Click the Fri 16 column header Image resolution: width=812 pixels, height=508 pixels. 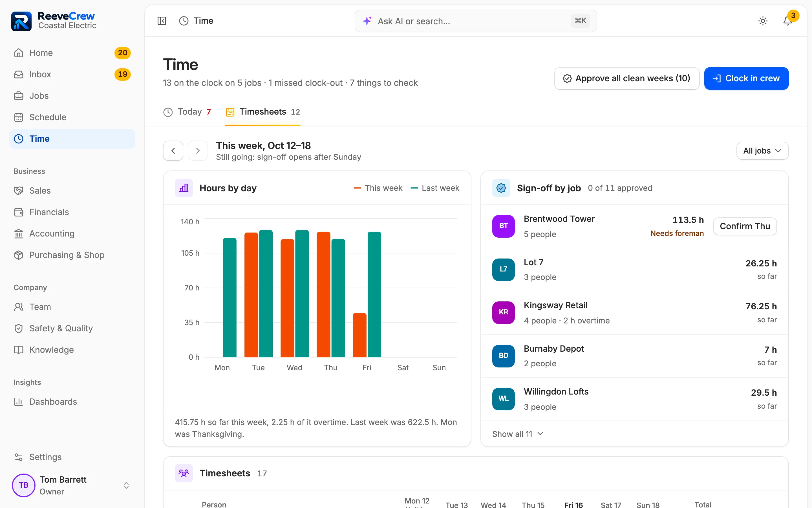[x=573, y=504]
